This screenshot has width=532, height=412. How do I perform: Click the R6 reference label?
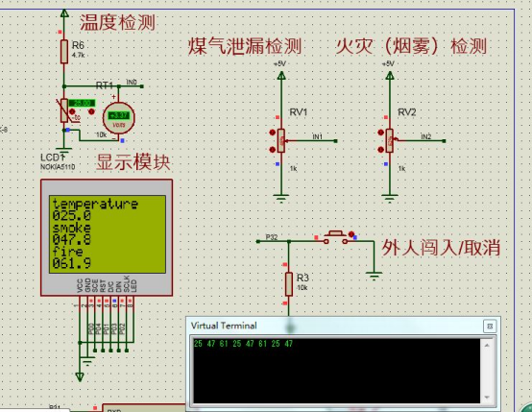coord(78,45)
